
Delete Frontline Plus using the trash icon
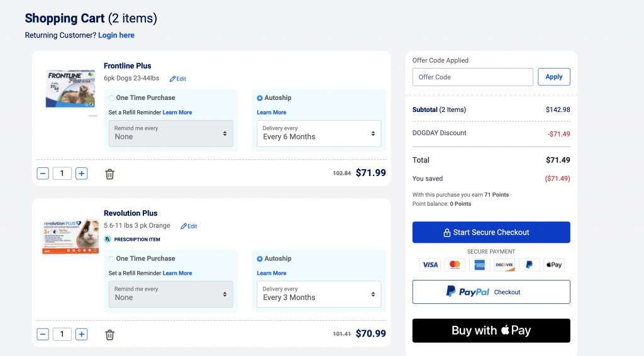pyautogui.click(x=109, y=174)
